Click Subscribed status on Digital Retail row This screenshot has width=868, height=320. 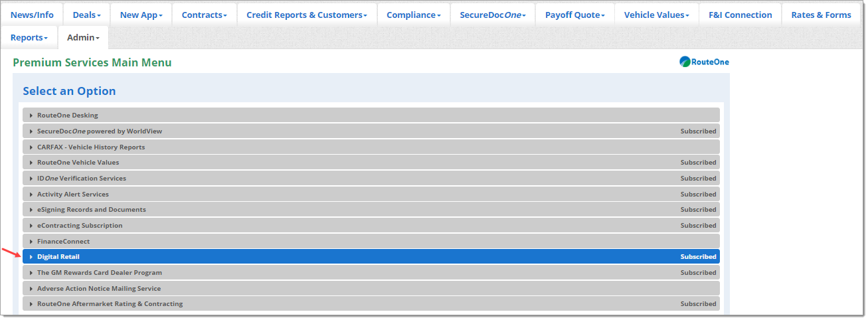[x=698, y=257]
